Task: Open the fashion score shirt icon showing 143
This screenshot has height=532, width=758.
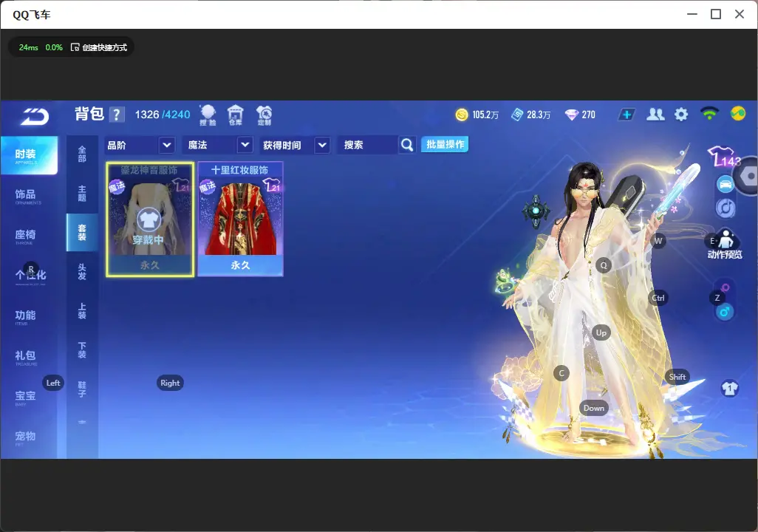Action: [x=724, y=156]
